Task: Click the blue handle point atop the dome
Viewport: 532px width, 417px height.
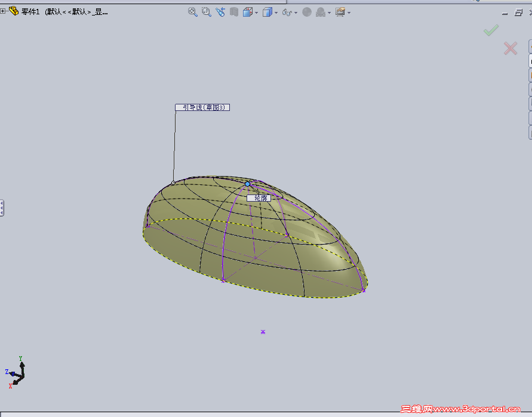Action: point(247,184)
